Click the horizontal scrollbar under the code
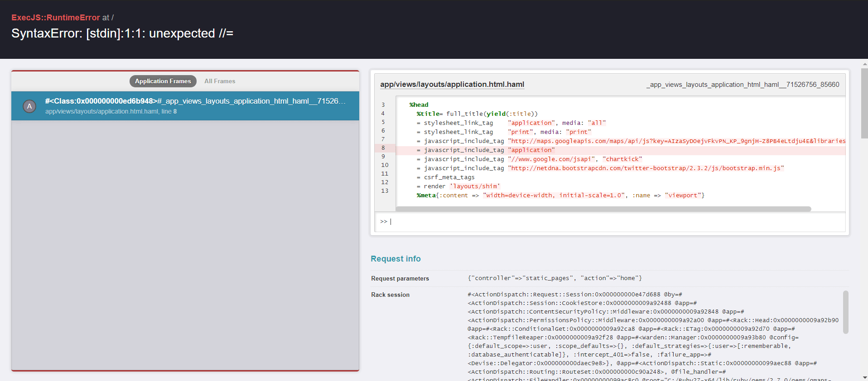 (603, 209)
